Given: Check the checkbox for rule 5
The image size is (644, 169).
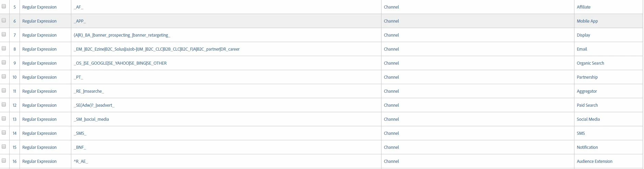Looking at the screenshot, I should 4,6.
